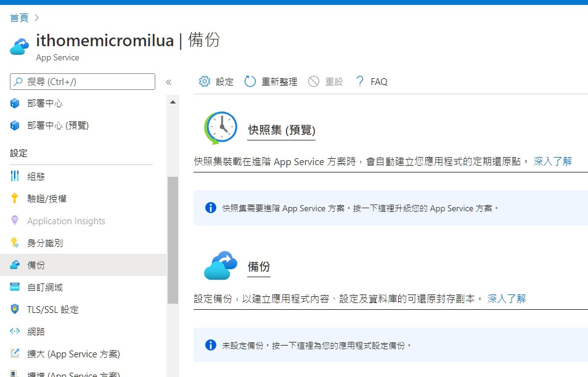Click the 網路 arrows icon
588x377 pixels.
pyautogui.click(x=15, y=331)
